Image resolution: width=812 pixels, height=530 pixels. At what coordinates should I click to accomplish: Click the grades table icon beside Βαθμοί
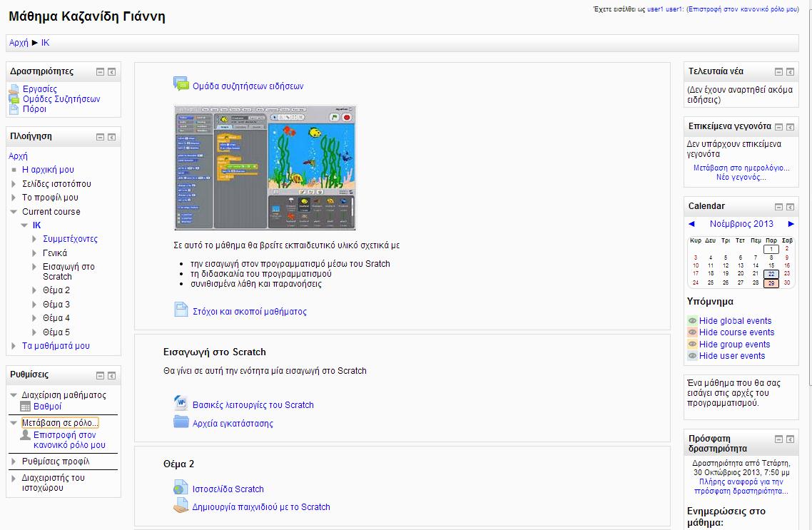(x=26, y=407)
